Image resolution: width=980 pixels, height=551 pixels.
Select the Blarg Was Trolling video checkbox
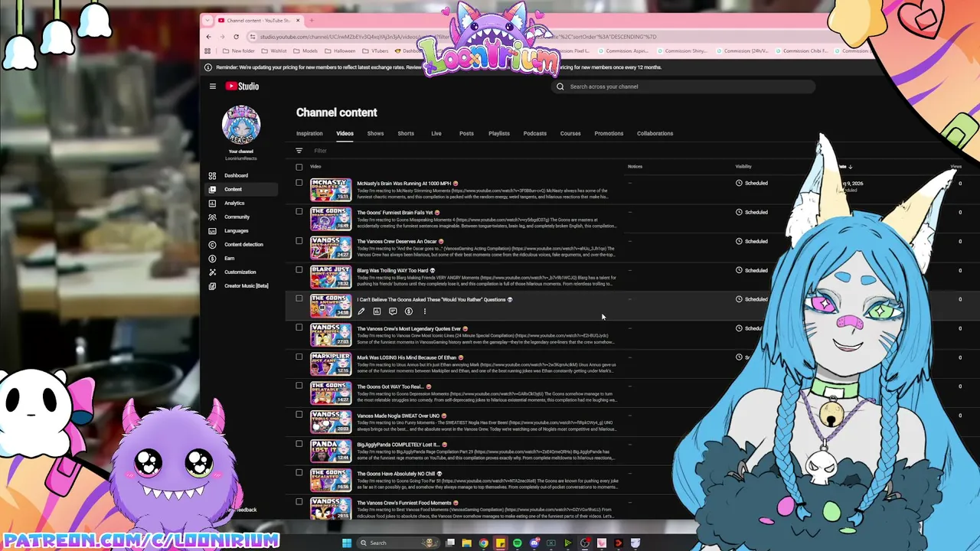coord(299,270)
